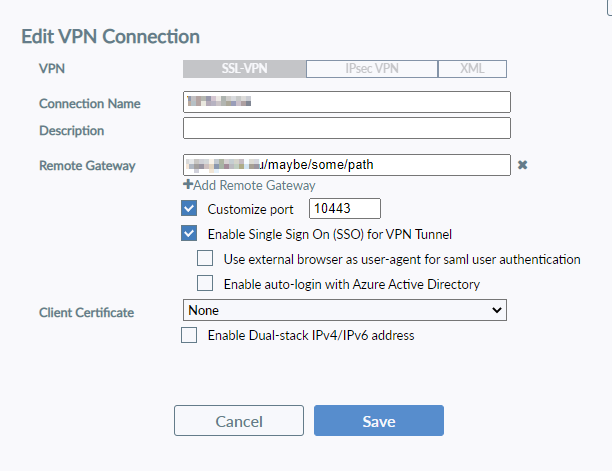
Task: Open the Client Certificate dropdown
Action: [346, 311]
